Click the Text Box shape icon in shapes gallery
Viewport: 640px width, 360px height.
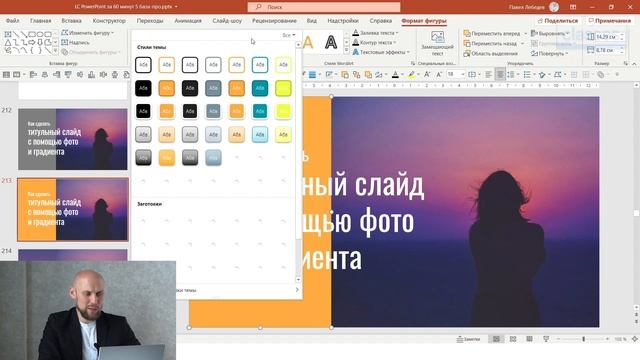8,34
